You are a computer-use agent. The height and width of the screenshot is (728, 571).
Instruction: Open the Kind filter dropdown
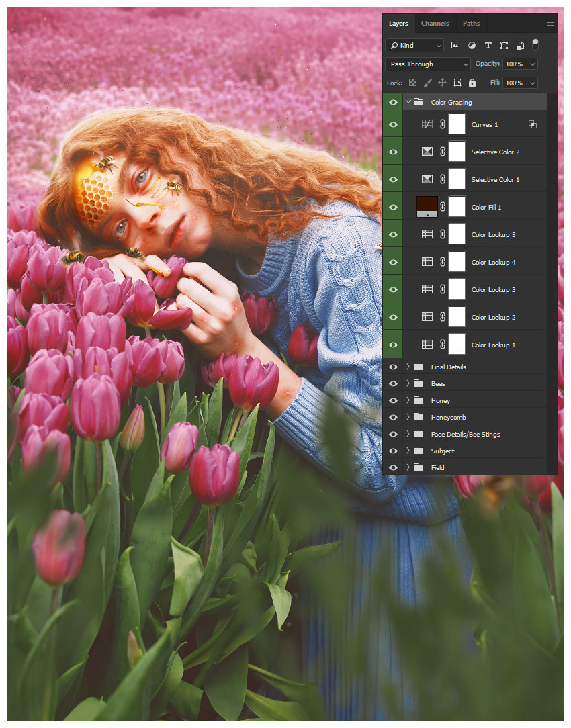click(414, 45)
